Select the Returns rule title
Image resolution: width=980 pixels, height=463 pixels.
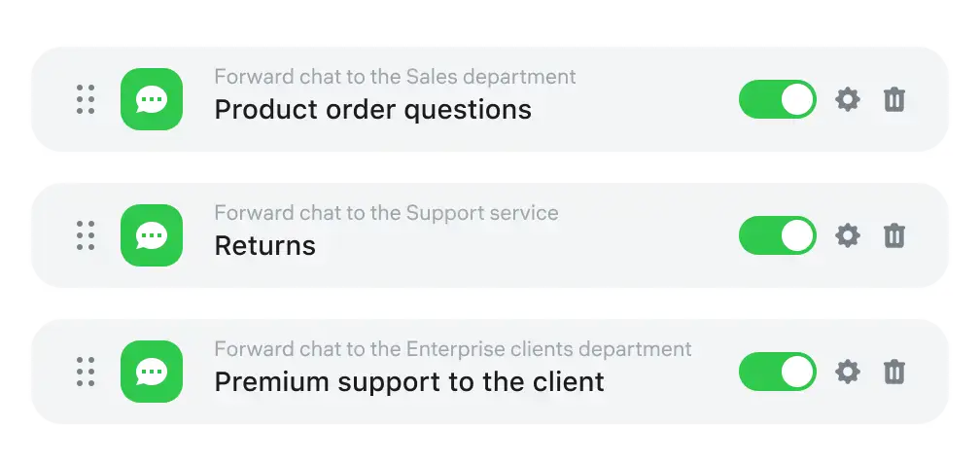264,246
